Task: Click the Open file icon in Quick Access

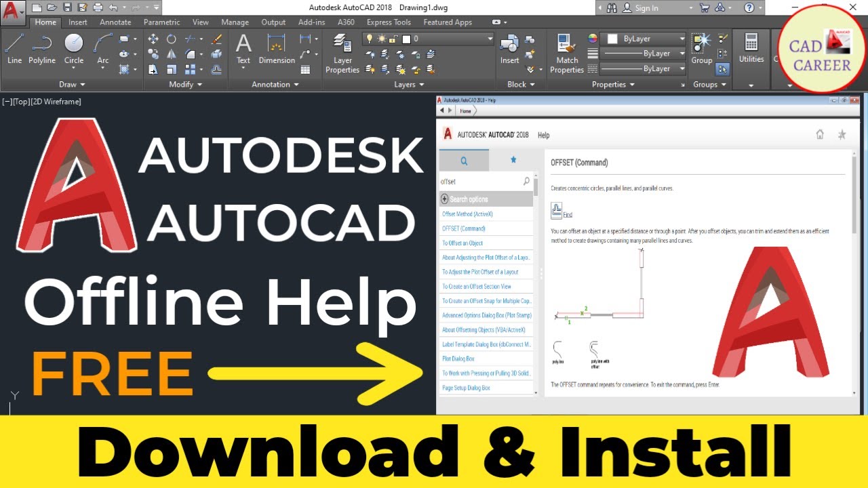Action: click(52, 7)
